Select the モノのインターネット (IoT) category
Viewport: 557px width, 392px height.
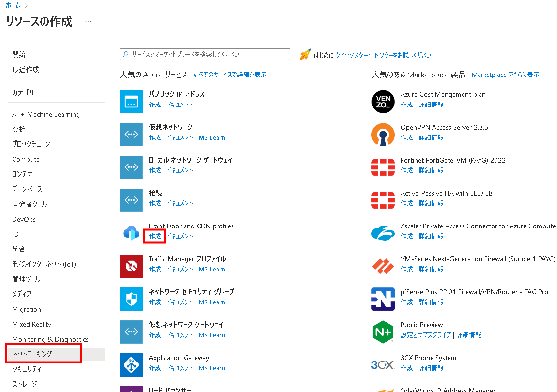click(x=44, y=264)
